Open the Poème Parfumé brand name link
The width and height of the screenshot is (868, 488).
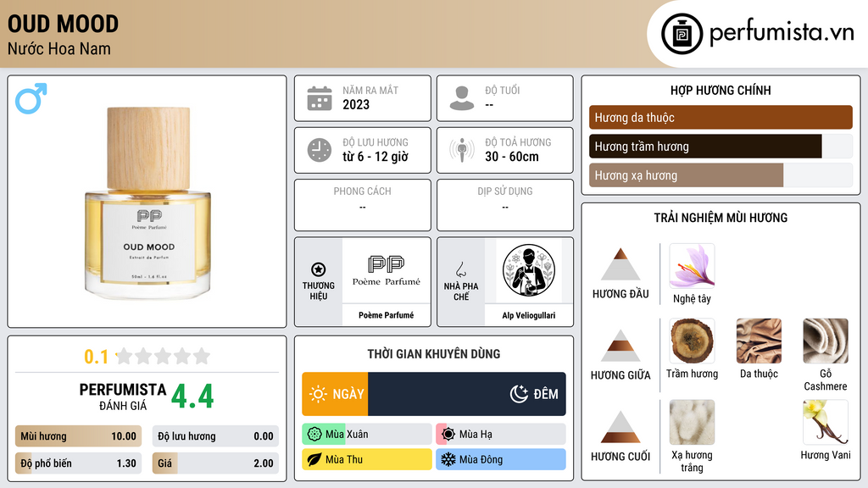click(387, 315)
